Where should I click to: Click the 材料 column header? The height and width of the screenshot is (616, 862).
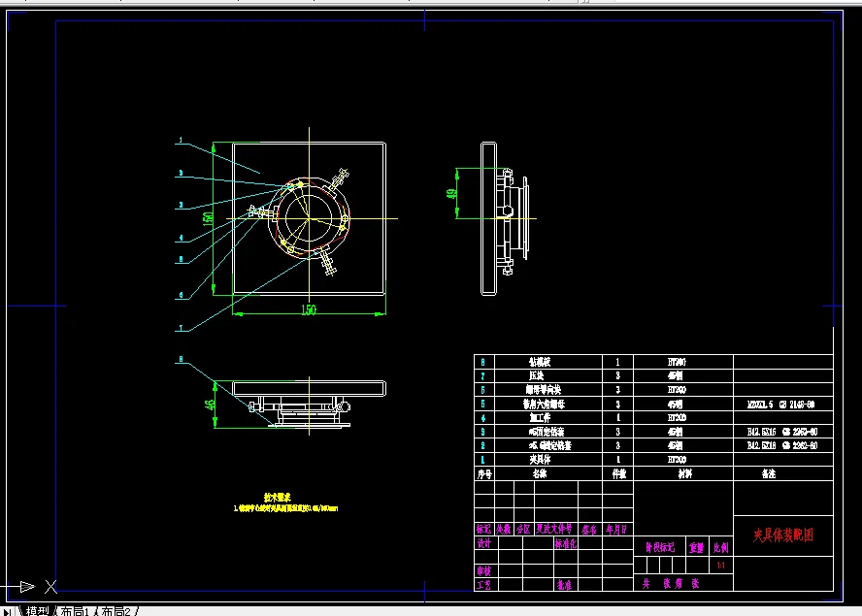pyautogui.click(x=685, y=473)
